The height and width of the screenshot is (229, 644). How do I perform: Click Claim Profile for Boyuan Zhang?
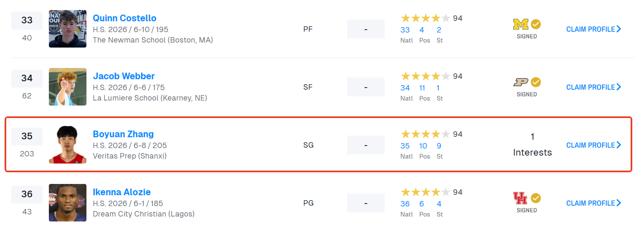[593, 145]
